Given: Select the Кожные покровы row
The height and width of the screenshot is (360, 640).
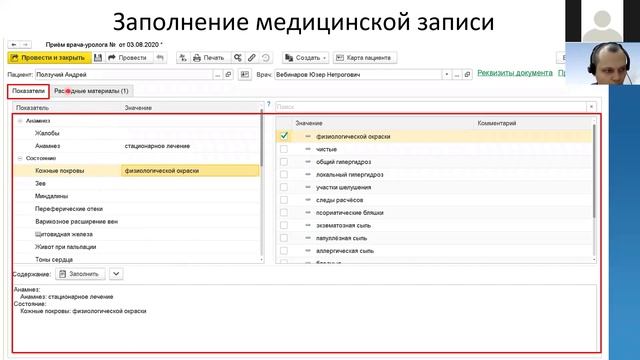Looking at the screenshot, I should 137,171.
